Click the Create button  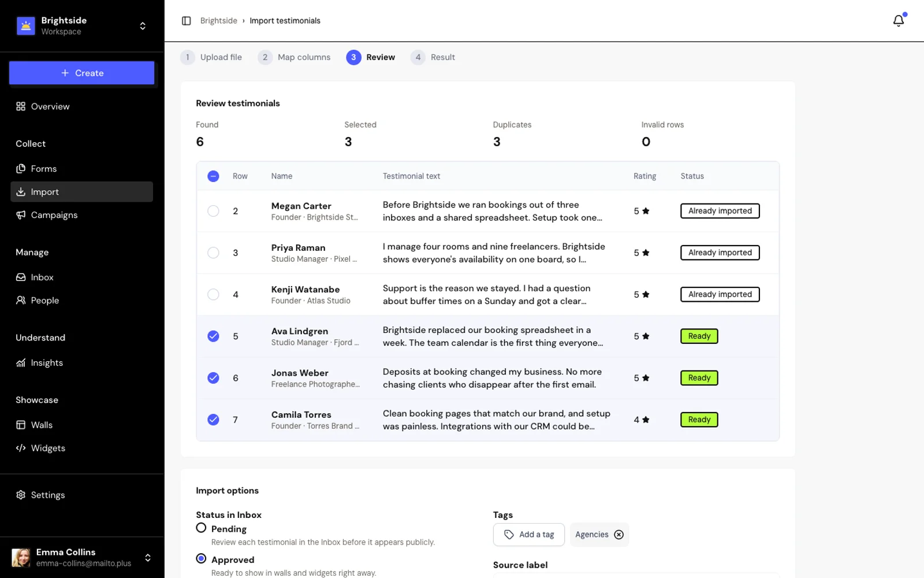[x=81, y=73]
